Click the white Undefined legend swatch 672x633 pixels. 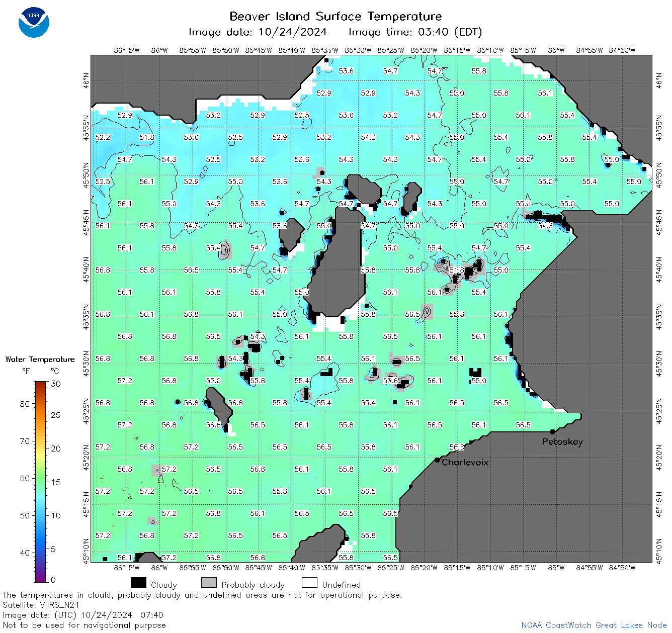[309, 583]
